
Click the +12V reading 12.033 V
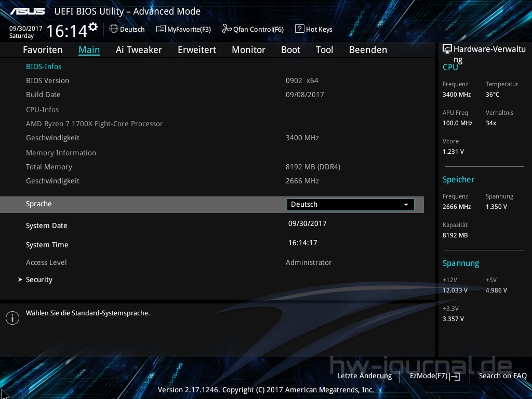tap(455, 290)
